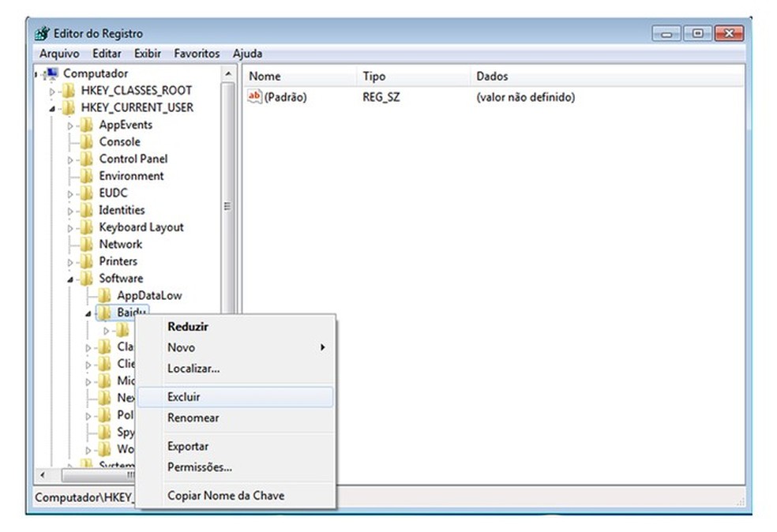Click the Console folder icon
777x532 pixels.
click(x=86, y=141)
